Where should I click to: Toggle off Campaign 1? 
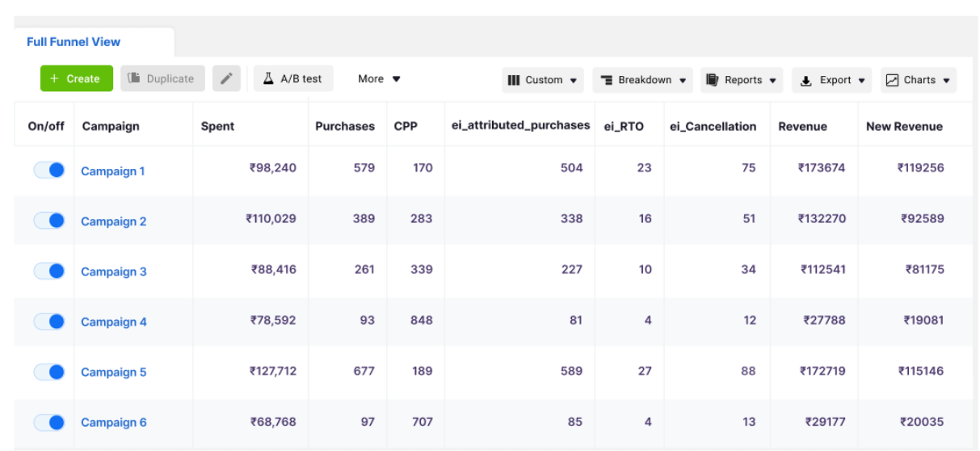coord(49,171)
